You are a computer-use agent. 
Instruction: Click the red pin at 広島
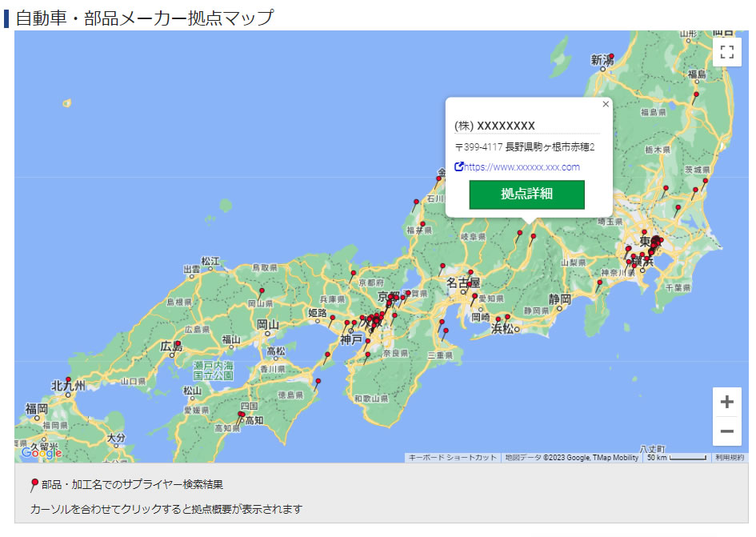tap(178, 345)
